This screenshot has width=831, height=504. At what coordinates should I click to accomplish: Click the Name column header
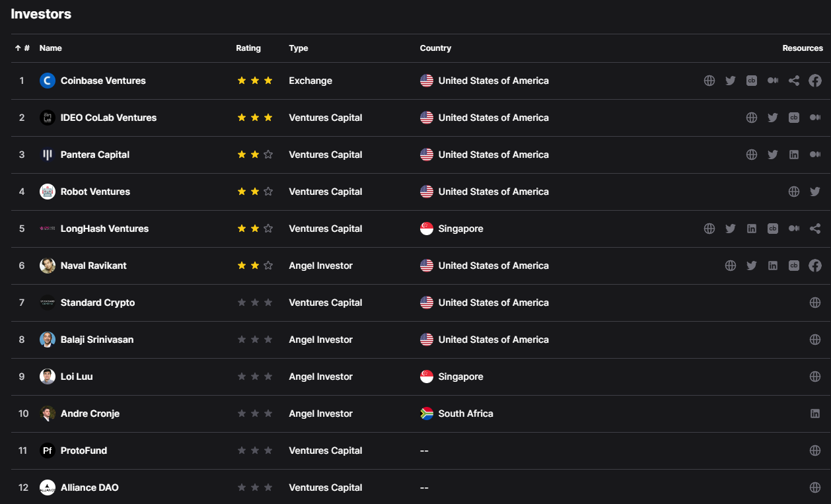coord(51,48)
